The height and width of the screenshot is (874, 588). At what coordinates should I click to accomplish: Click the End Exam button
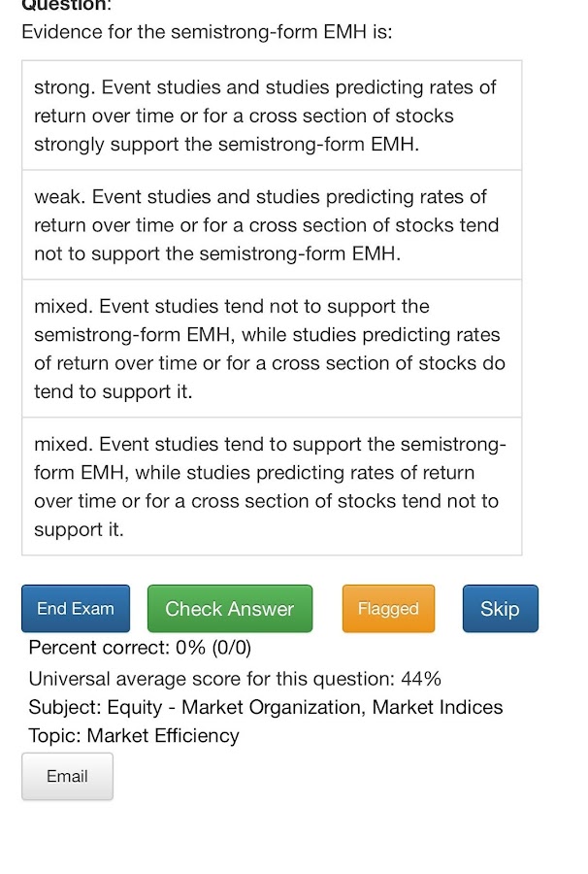pos(75,609)
